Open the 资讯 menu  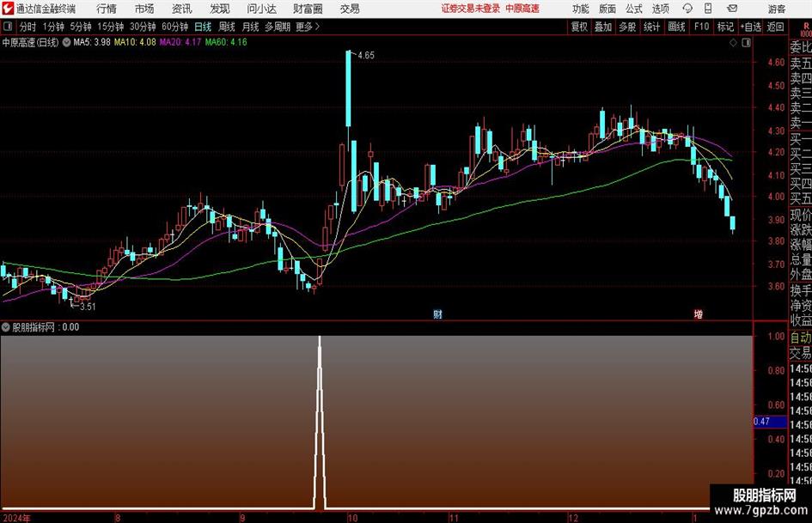(182, 9)
